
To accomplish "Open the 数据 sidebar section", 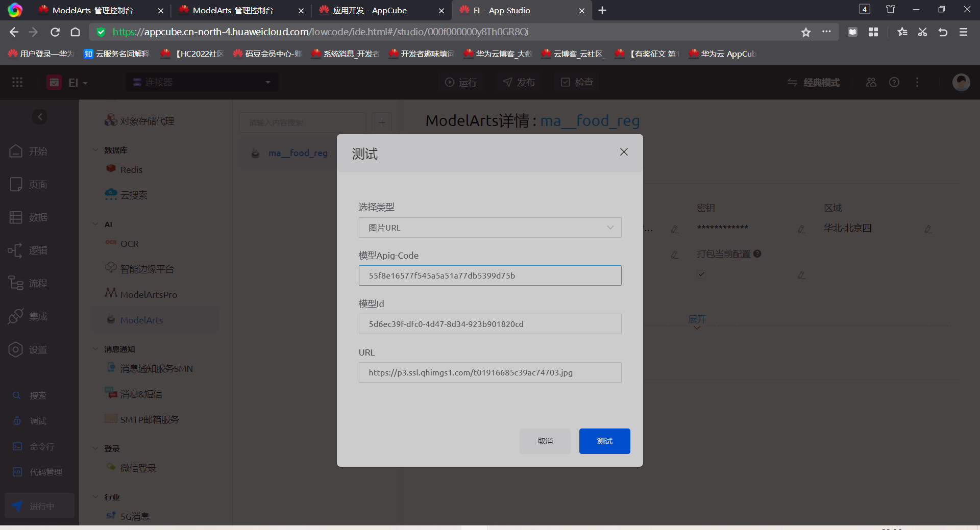I will click(29, 217).
